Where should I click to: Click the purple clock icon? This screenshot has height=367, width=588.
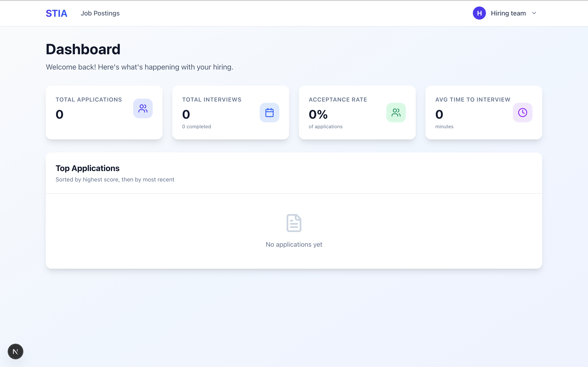[x=522, y=113]
